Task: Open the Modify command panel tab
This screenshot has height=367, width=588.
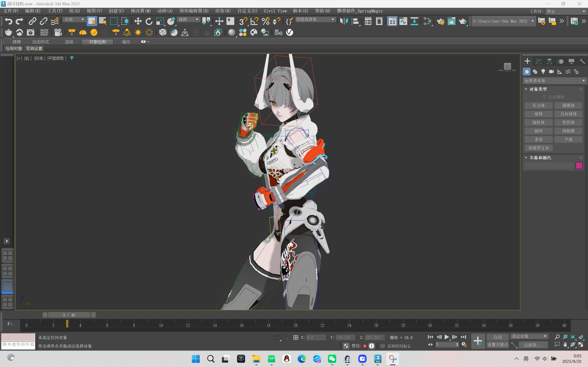Action: click(x=538, y=61)
